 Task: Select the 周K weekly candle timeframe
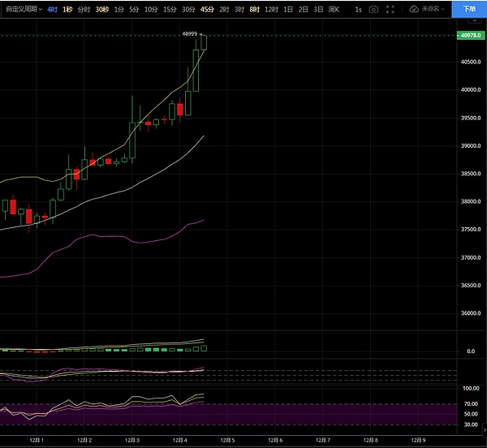333,9
